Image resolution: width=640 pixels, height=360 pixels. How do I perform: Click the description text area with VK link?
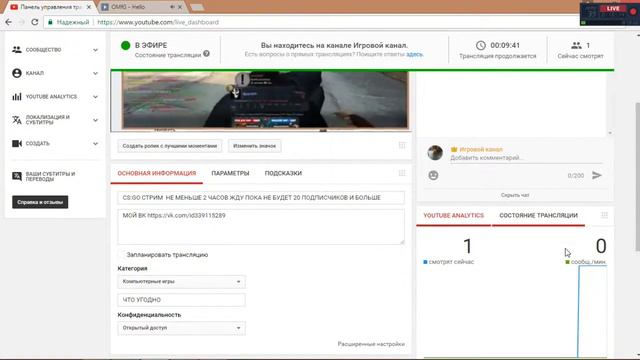pyautogui.click(x=261, y=227)
